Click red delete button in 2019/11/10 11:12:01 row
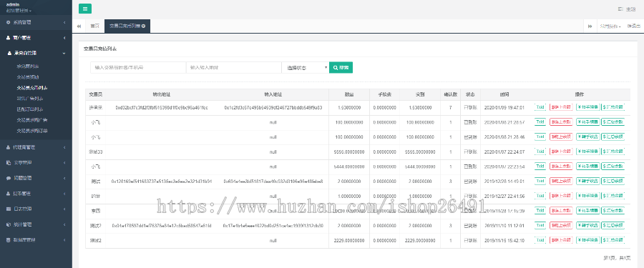This screenshot has height=268, width=644. tap(561, 225)
